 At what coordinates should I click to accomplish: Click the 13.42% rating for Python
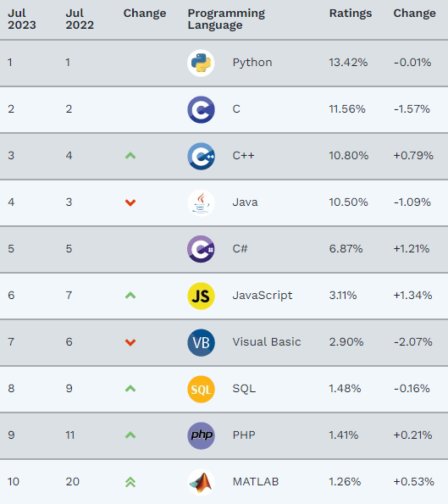point(348,63)
